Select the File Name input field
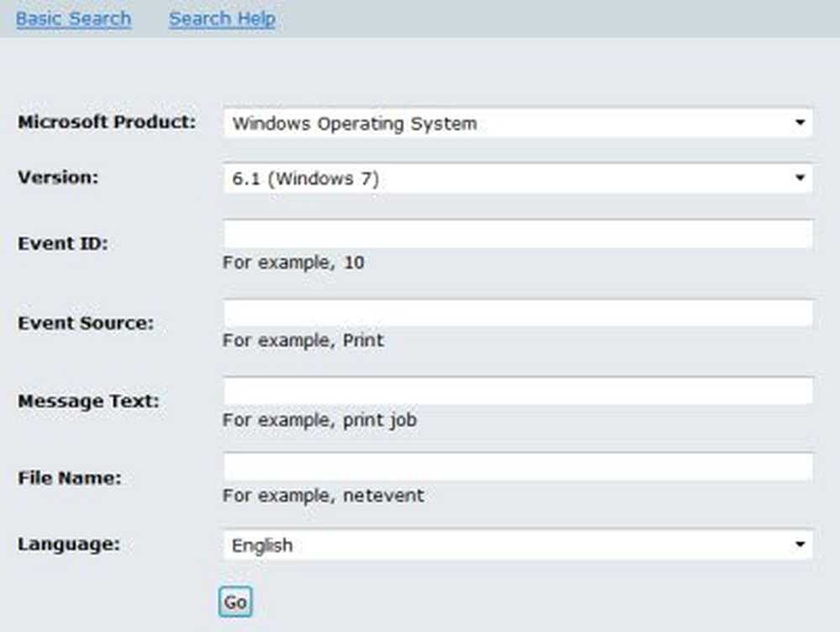This screenshot has height=632, width=840. point(517,467)
